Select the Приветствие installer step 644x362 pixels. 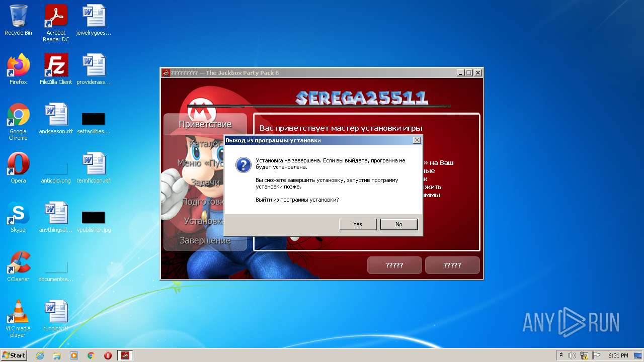click(x=205, y=124)
